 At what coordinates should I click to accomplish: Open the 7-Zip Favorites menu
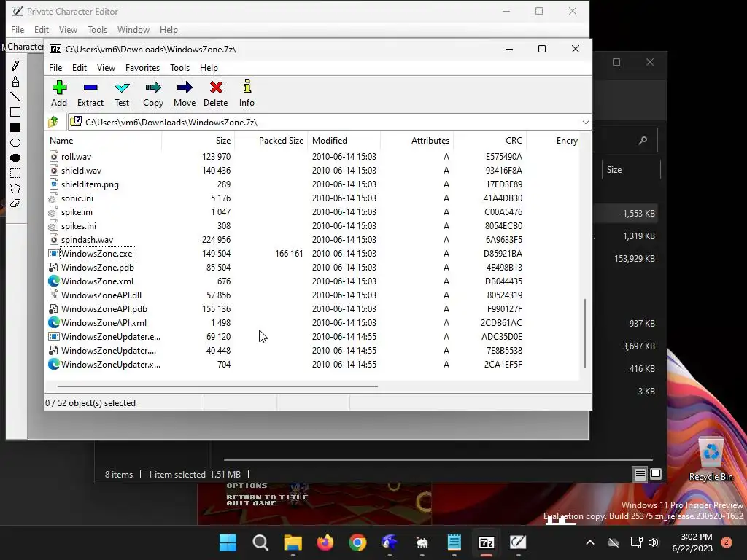click(142, 68)
